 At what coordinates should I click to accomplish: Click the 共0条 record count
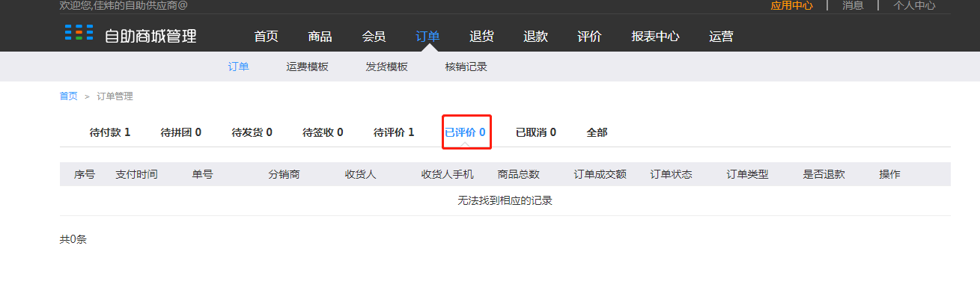[73, 240]
